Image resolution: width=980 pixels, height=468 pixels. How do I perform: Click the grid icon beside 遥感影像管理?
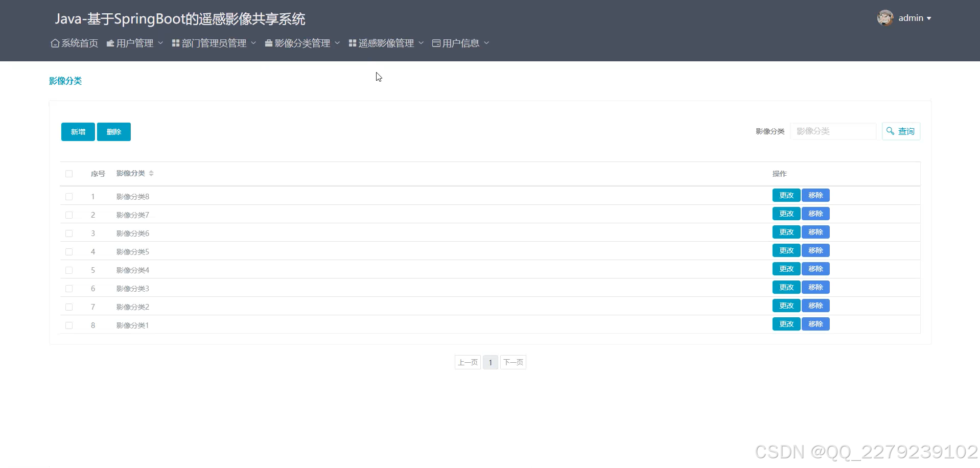point(352,43)
